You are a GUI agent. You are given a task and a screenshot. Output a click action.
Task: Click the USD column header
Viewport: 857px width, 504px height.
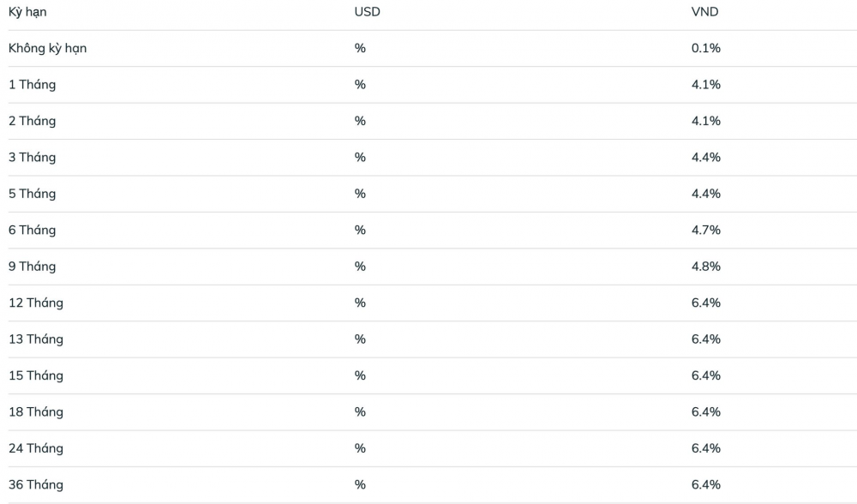point(367,12)
